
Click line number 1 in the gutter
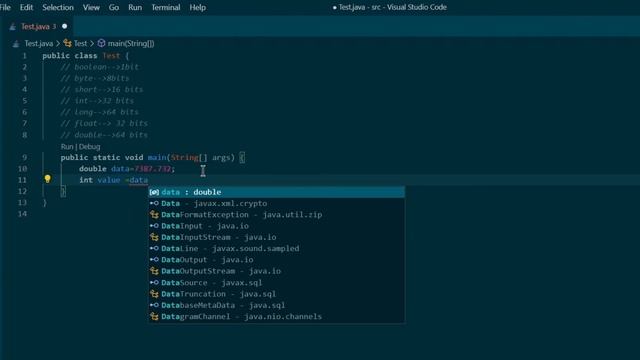[24, 56]
